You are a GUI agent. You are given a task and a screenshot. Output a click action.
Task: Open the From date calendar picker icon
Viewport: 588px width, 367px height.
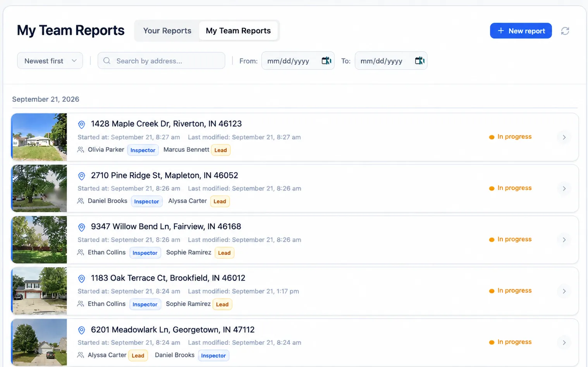coord(327,61)
